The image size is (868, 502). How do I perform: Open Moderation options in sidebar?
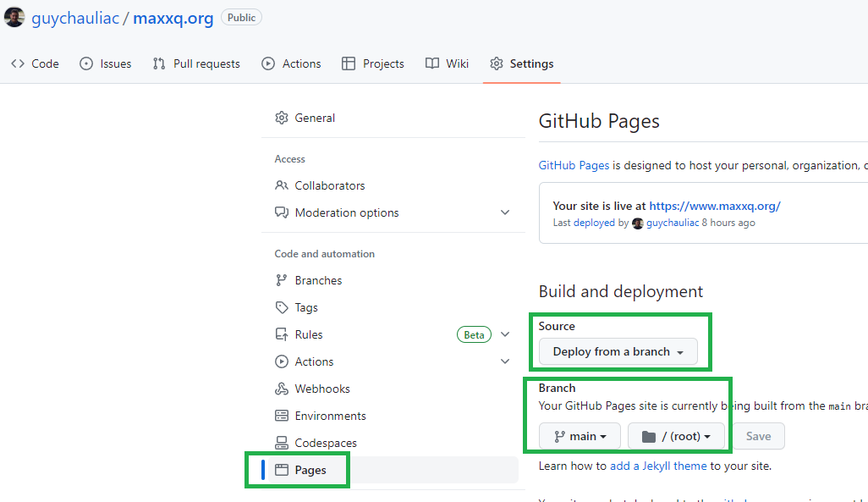click(x=393, y=212)
